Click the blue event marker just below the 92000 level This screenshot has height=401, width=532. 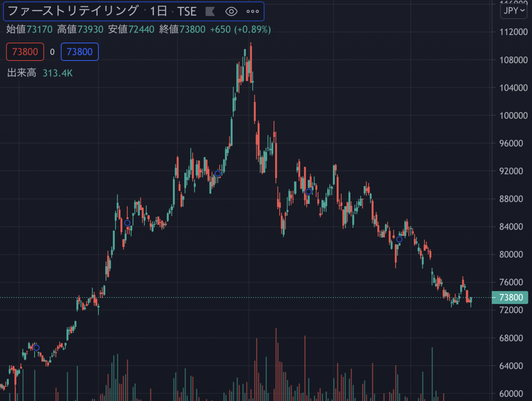(x=217, y=173)
